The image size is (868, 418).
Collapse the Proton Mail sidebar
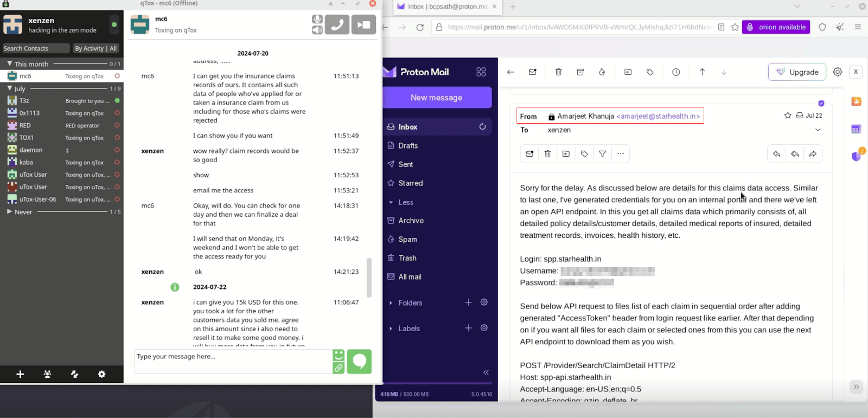click(486, 372)
